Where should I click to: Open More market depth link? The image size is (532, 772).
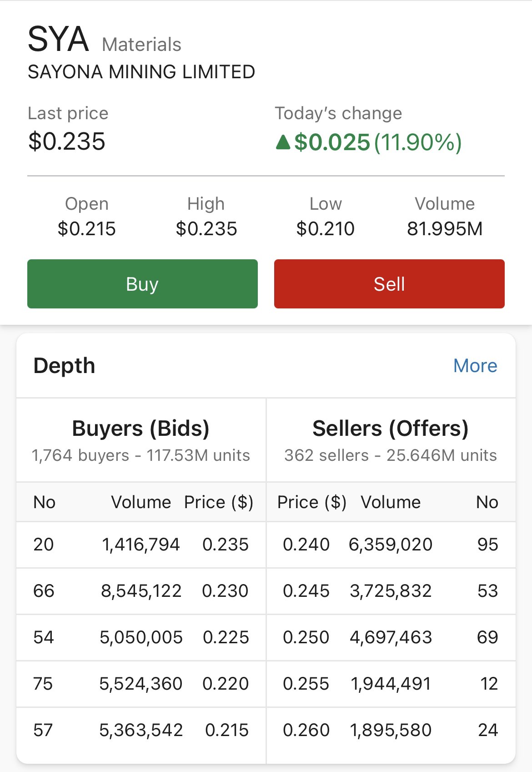[475, 366]
